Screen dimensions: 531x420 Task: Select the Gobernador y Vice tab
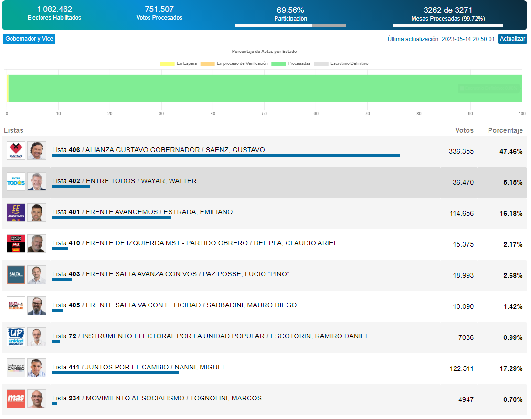[x=29, y=39]
